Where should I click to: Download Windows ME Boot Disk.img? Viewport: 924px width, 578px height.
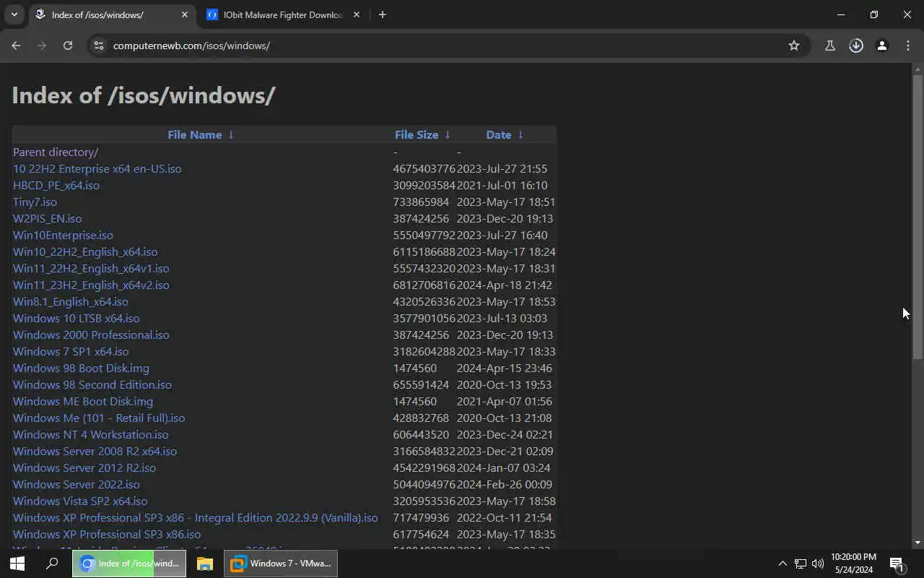83,401
